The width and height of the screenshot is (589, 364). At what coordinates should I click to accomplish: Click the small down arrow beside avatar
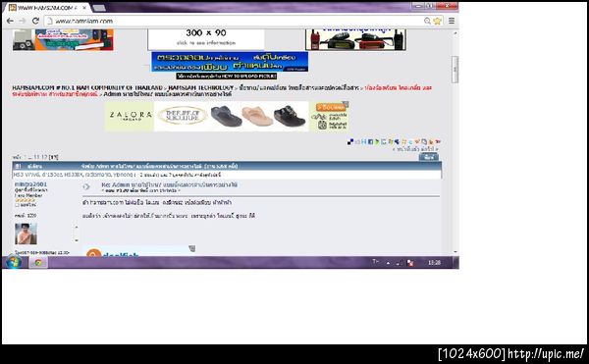77,240
